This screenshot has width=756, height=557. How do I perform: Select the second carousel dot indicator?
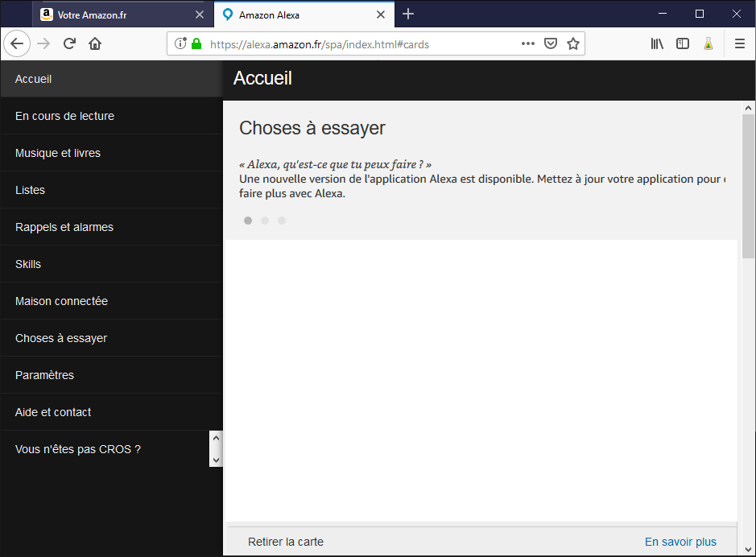[x=265, y=221]
